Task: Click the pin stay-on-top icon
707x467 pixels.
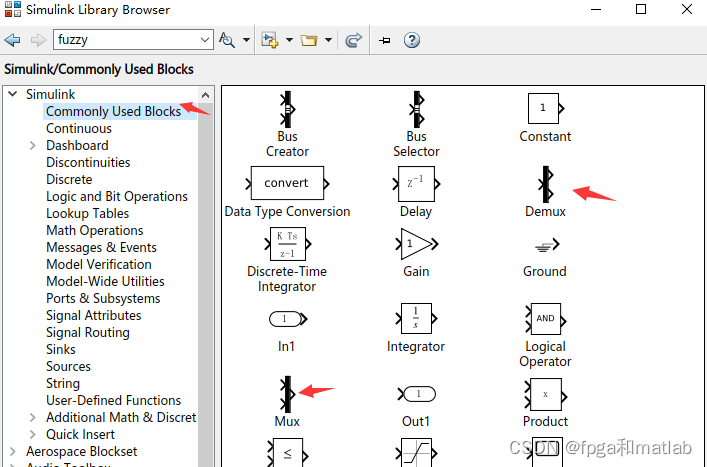Action: click(384, 41)
